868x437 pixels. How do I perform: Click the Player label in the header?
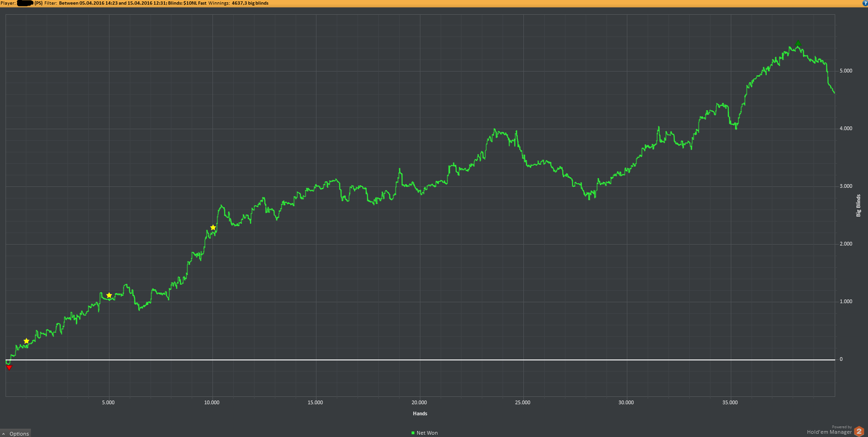coord(8,3)
